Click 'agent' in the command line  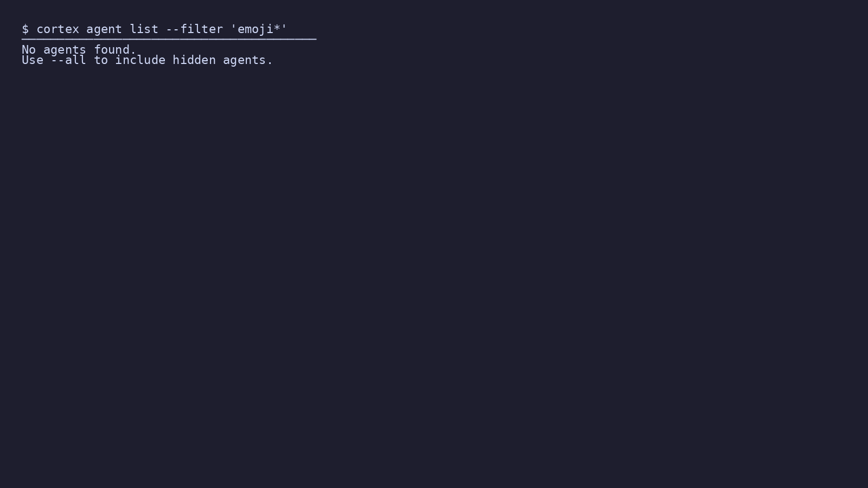point(104,30)
